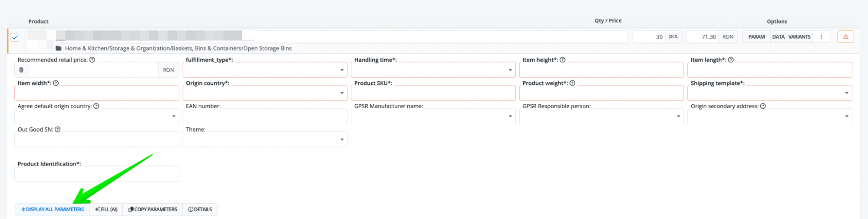The height and width of the screenshot is (219, 868).
Task: Switch to the PARAM tab
Action: (x=756, y=37)
